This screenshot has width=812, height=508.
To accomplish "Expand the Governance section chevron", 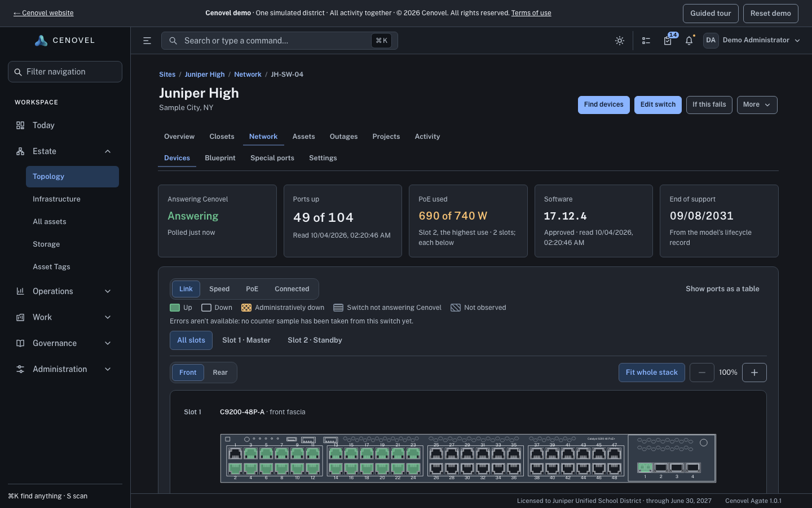I will click(108, 343).
